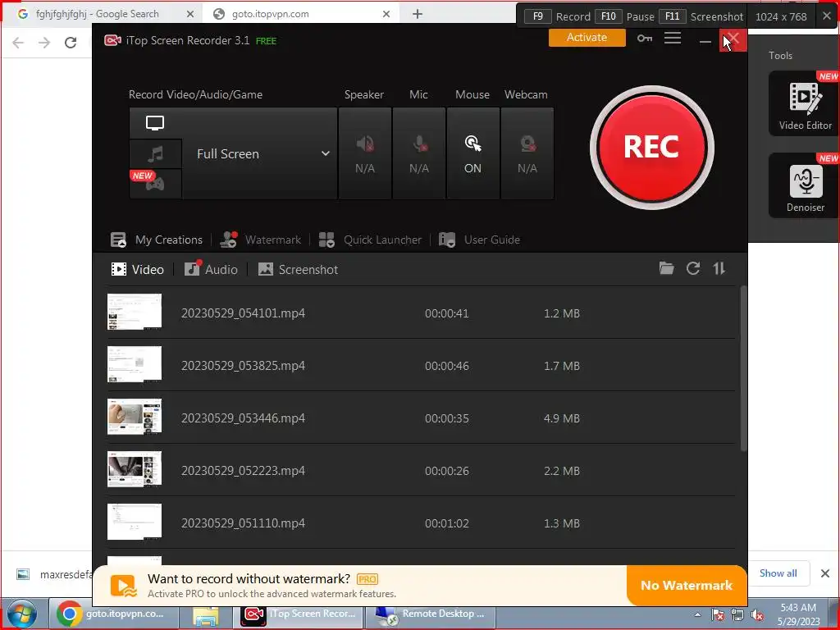Switch to audio-only recording music note icon
Screen dimensions: 840x630
[x=155, y=154]
